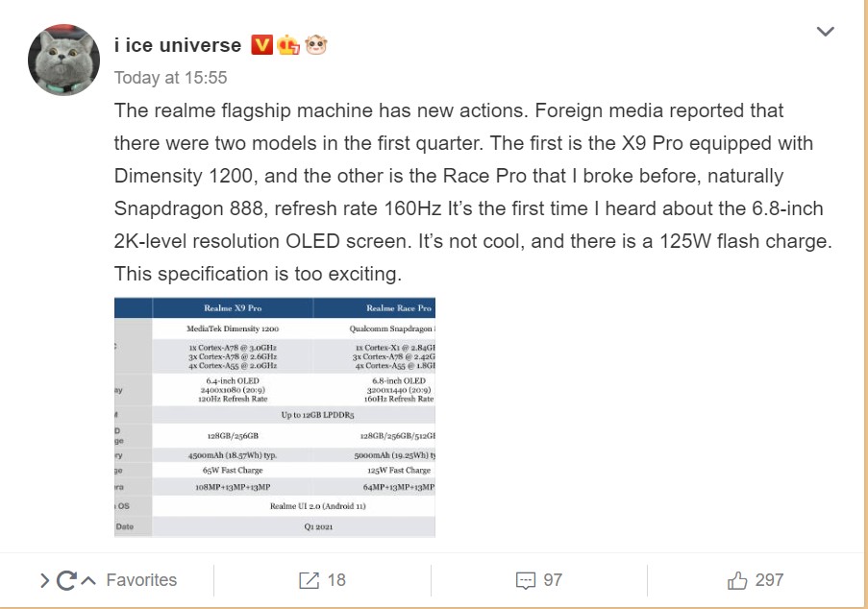Screen dimensions: 868x609
Task: Click the right-pointing arrow in bottom bar
Action: coord(45,580)
